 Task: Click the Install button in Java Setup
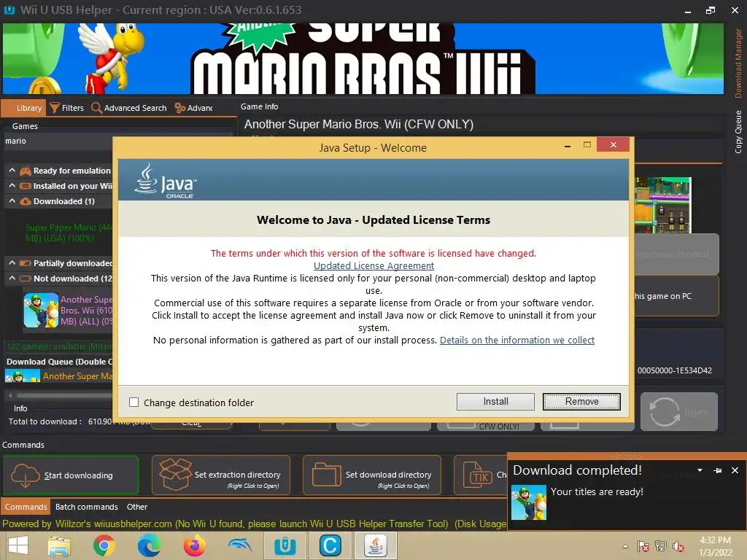495,402
